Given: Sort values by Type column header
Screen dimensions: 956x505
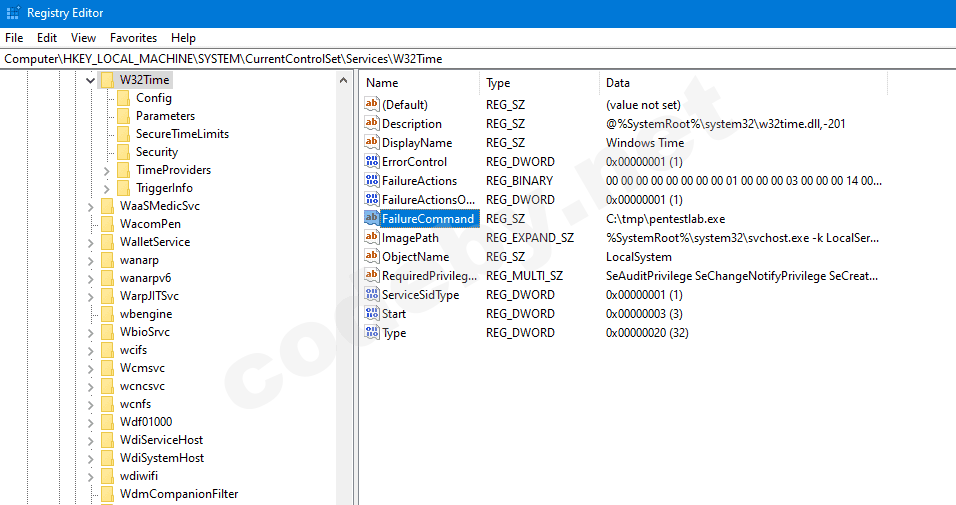Looking at the screenshot, I should pos(539,83).
